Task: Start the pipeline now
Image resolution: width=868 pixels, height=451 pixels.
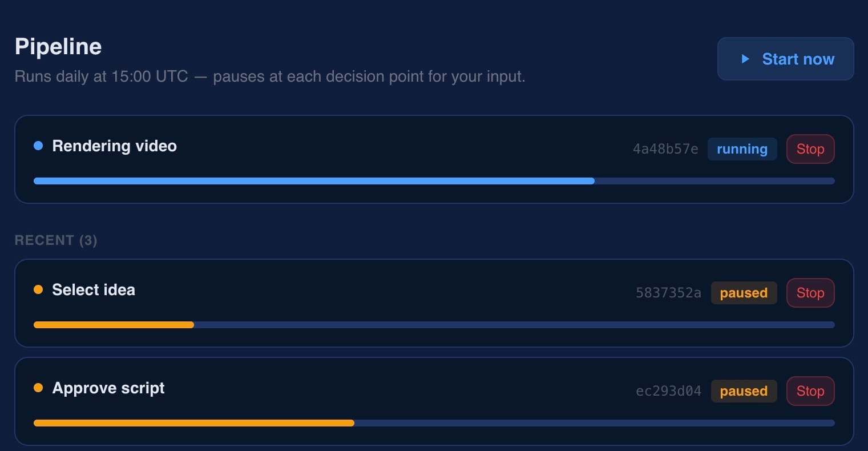Action: (785, 59)
